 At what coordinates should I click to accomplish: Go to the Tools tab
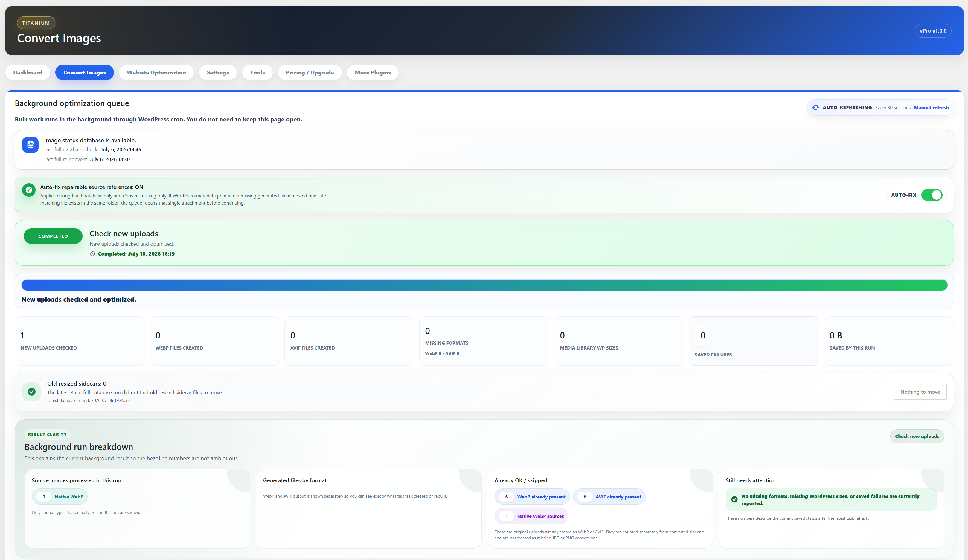pos(257,73)
